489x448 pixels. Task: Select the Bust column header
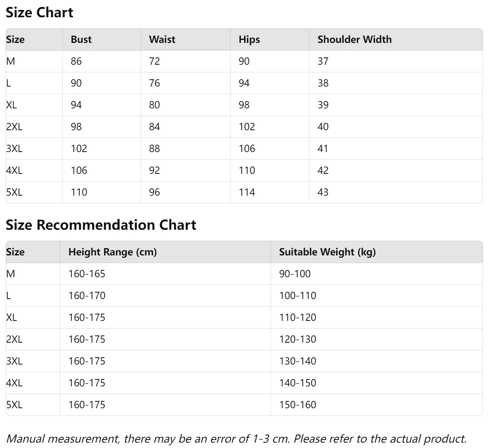[81, 39]
